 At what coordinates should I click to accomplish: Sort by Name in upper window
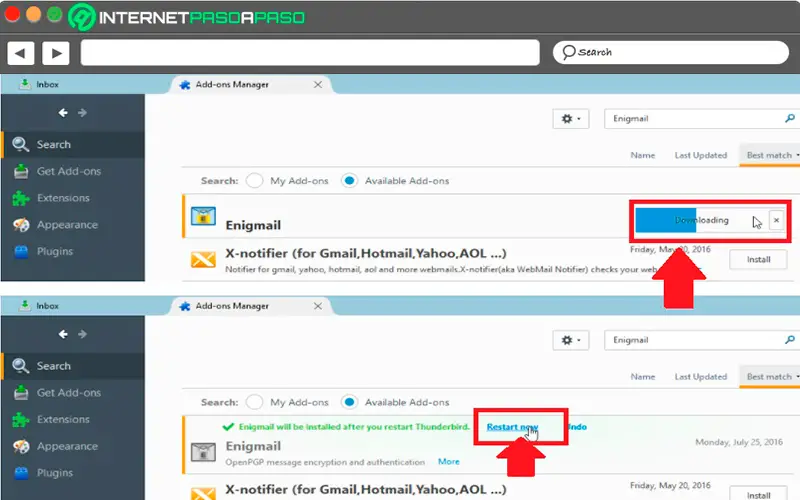tap(643, 155)
